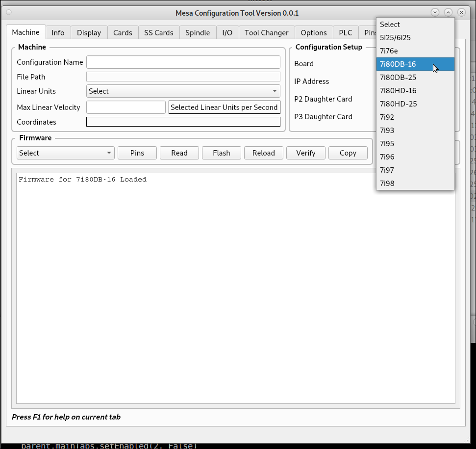Click the Pins button in Firmware

coord(137,153)
